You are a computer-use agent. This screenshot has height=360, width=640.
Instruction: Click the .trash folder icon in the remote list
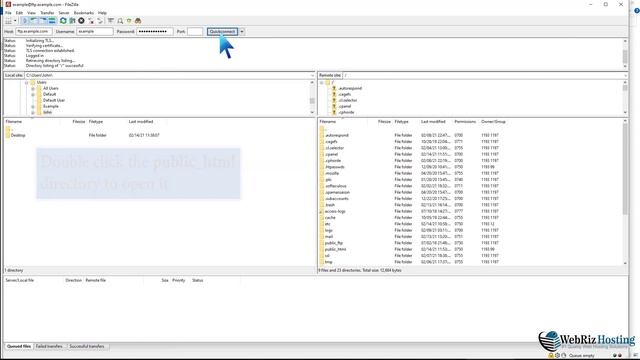(x=322, y=205)
